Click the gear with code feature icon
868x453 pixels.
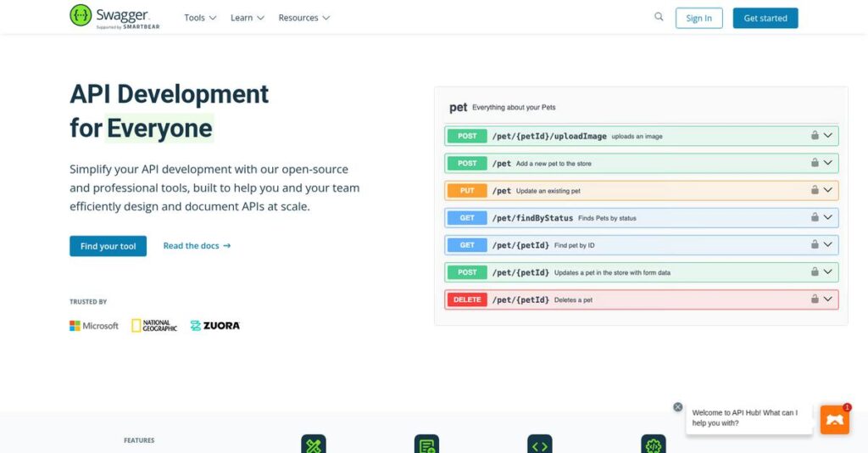pos(654,445)
